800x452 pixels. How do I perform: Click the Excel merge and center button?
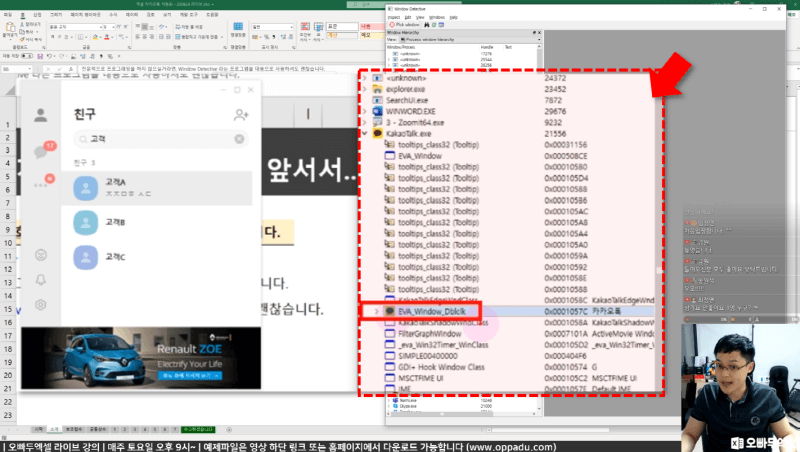point(199,37)
